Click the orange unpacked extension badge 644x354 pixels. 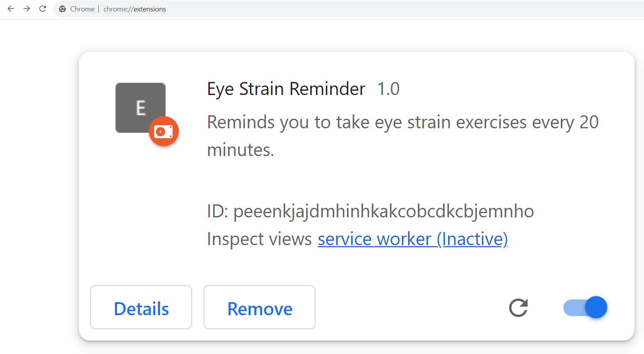click(164, 131)
